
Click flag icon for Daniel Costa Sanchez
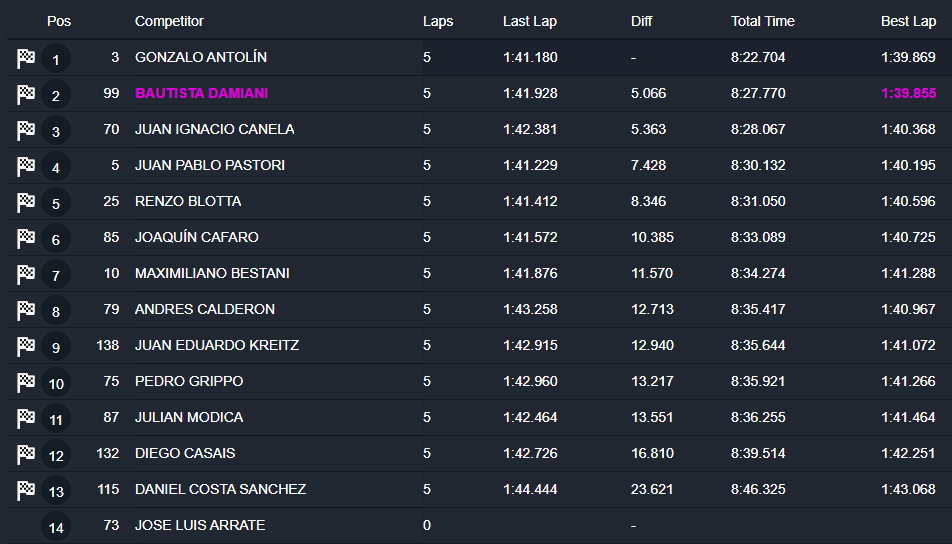click(26, 491)
